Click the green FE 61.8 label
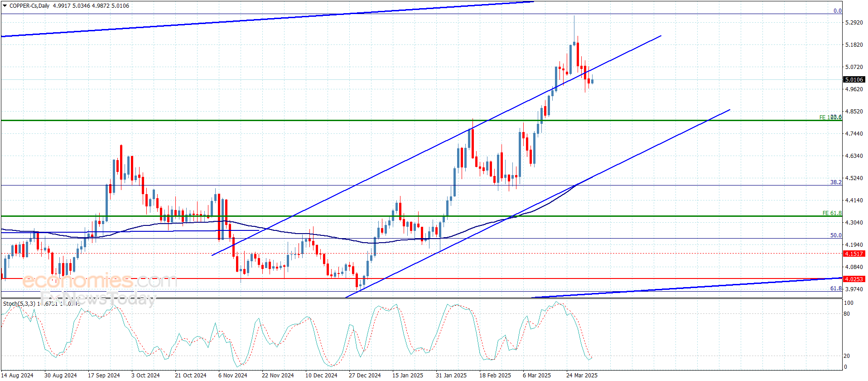The height and width of the screenshot is (381, 868). [x=832, y=213]
